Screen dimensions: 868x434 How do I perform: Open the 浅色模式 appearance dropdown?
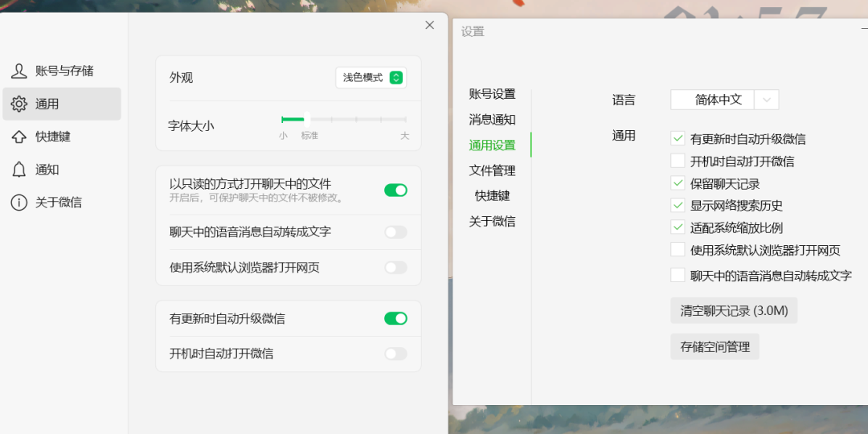(371, 77)
